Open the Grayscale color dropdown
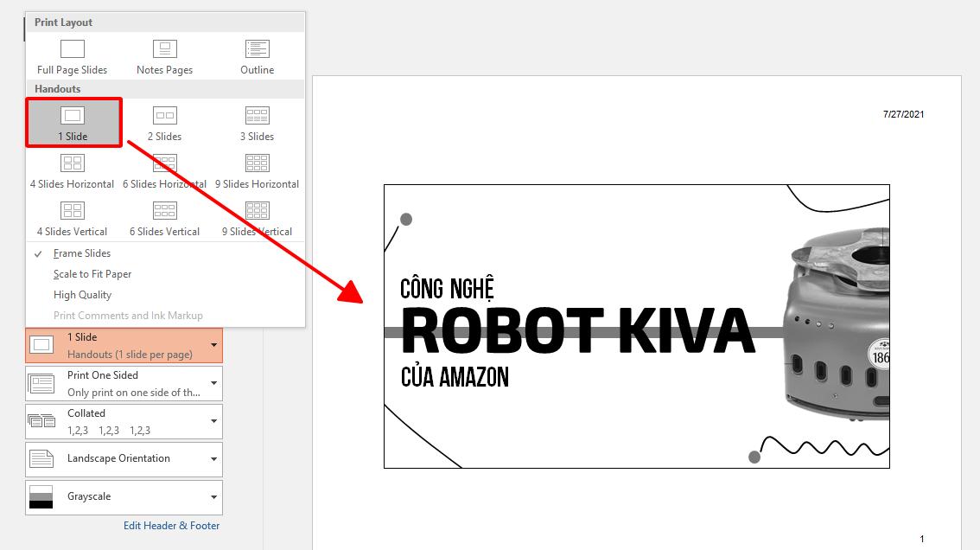The image size is (980, 550). click(124, 497)
